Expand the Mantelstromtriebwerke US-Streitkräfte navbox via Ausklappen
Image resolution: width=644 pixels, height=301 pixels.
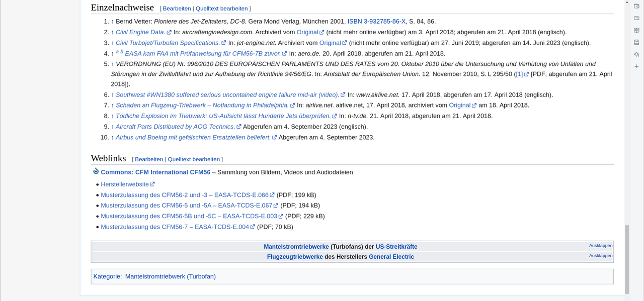tap(601, 246)
